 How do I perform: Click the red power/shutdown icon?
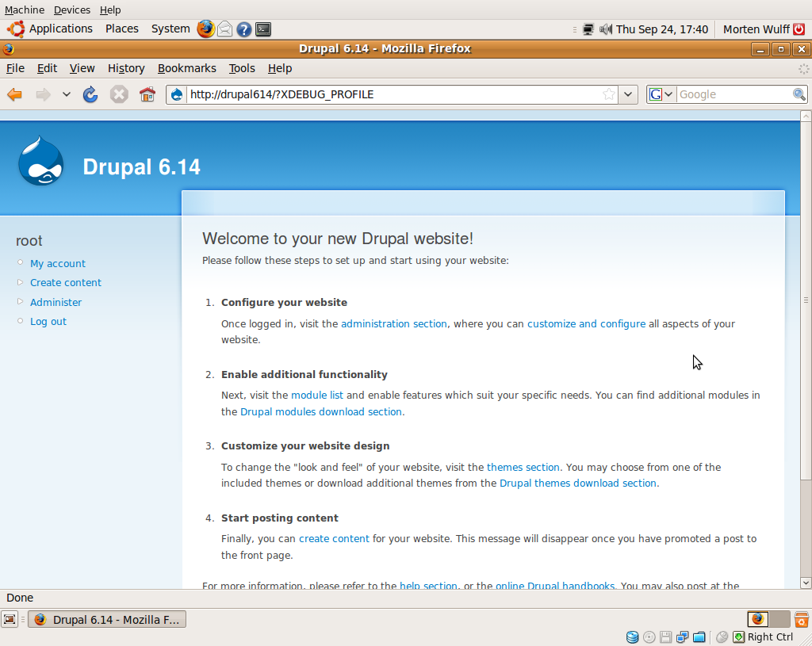799,29
